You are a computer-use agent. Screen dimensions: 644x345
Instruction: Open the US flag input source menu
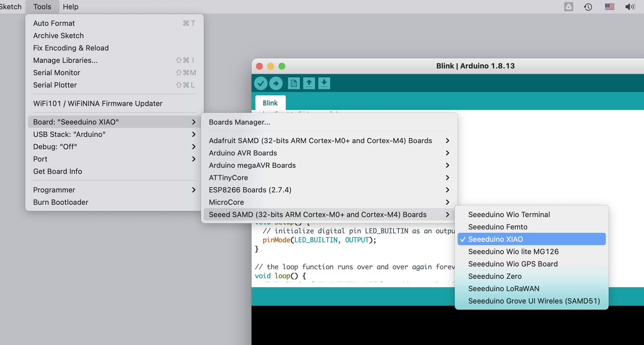tap(609, 7)
